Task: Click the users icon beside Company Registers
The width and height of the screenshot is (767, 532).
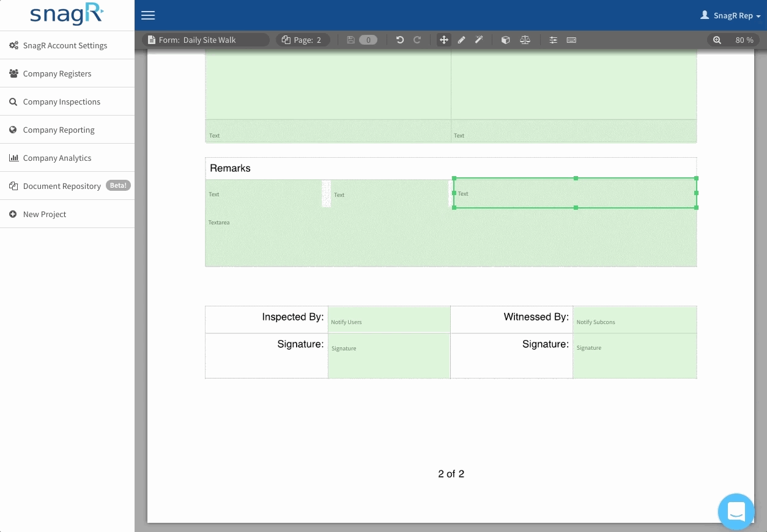Action: pyautogui.click(x=13, y=73)
